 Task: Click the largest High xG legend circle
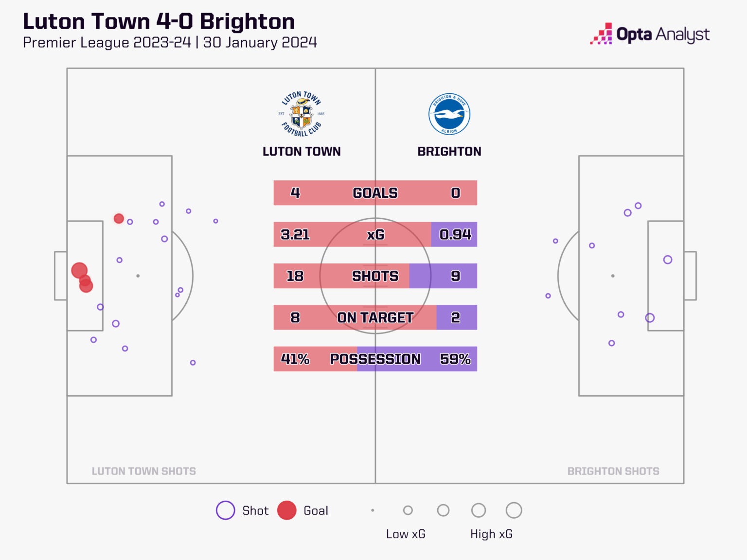(514, 510)
